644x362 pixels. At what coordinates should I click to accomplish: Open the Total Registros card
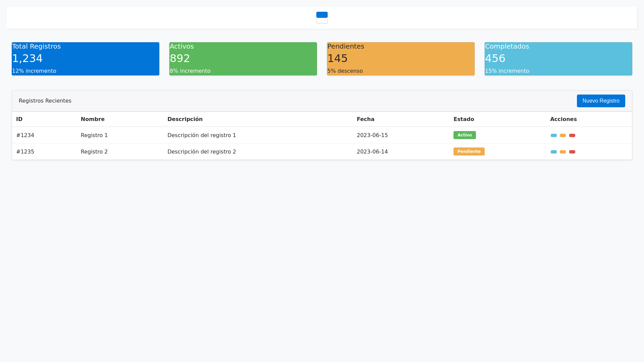[86, 59]
